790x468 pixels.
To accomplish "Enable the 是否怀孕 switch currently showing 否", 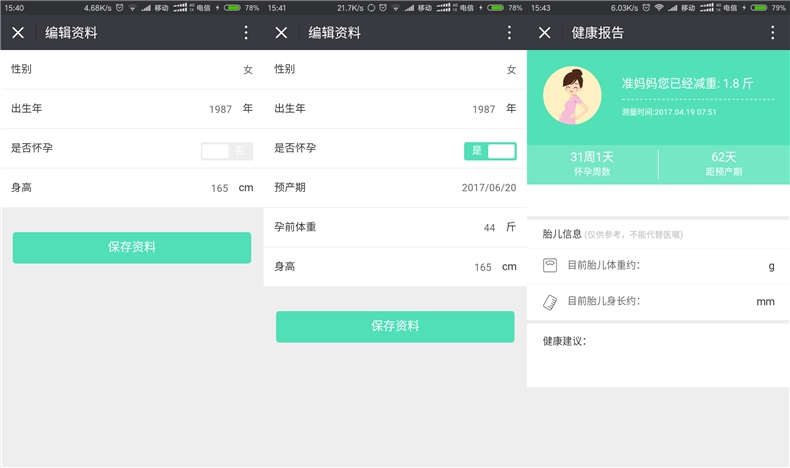I will pyautogui.click(x=227, y=151).
